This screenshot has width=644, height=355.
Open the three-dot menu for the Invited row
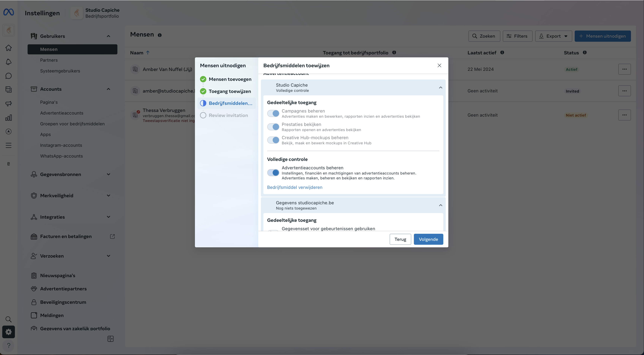[x=624, y=91]
